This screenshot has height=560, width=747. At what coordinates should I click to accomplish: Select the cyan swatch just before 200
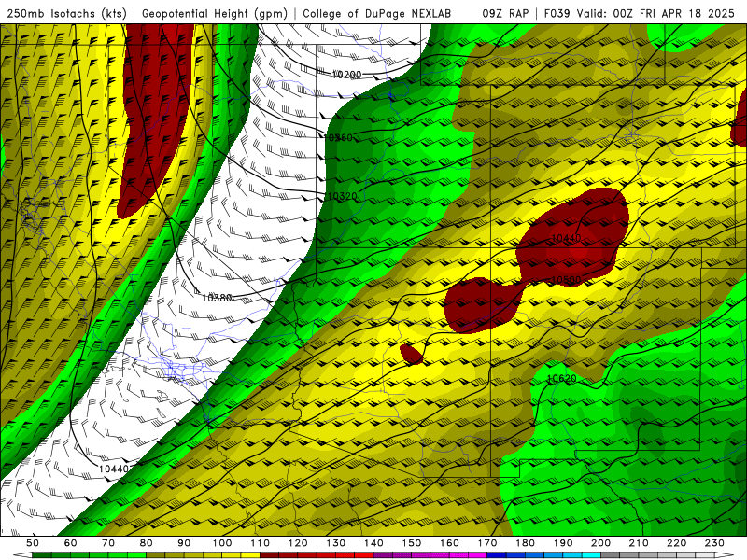[591, 555]
